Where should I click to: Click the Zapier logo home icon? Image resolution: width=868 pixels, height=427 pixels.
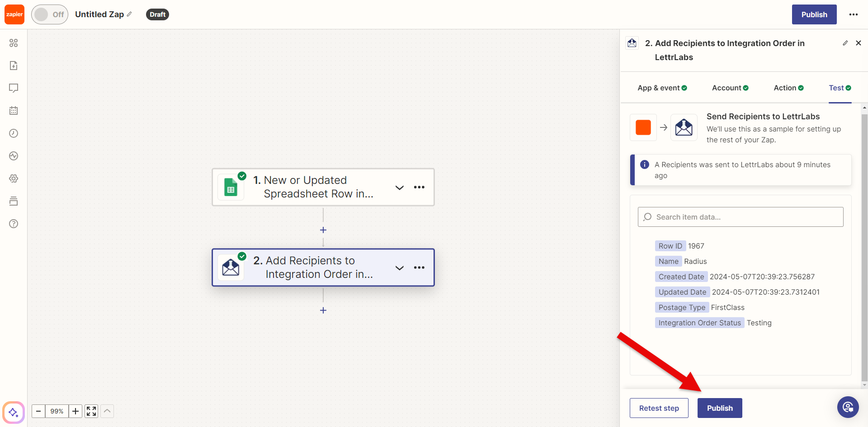[x=14, y=14]
